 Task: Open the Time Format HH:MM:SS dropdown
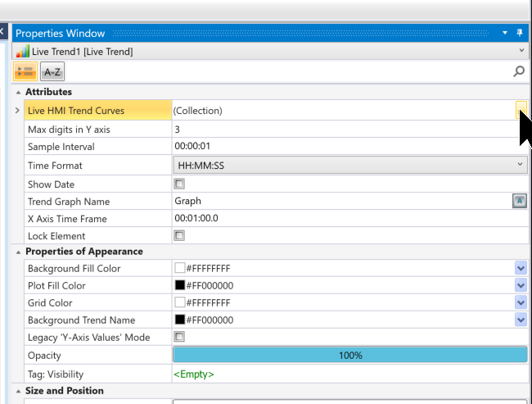pos(350,166)
